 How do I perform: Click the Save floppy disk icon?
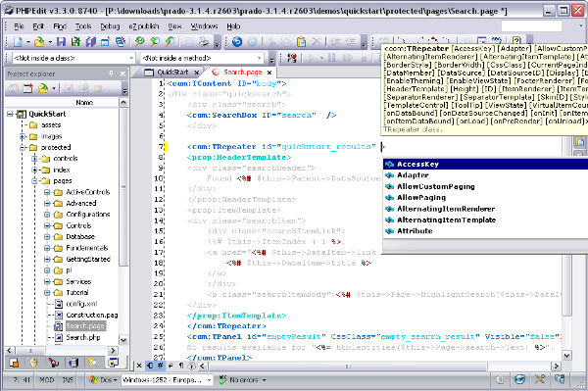(x=61, y=41)
